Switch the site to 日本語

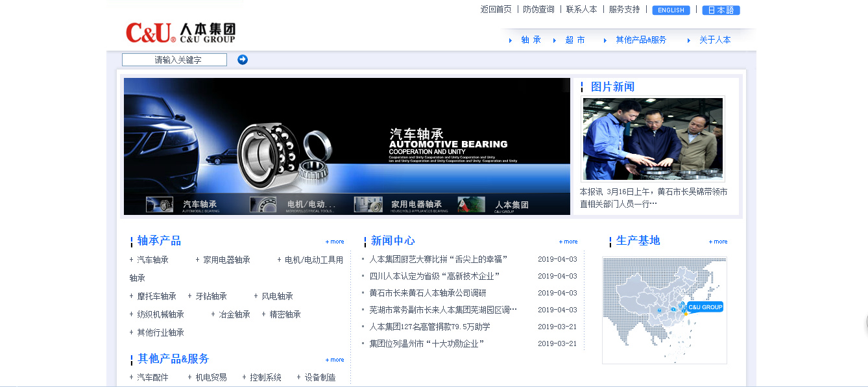(x=720, y=10)
